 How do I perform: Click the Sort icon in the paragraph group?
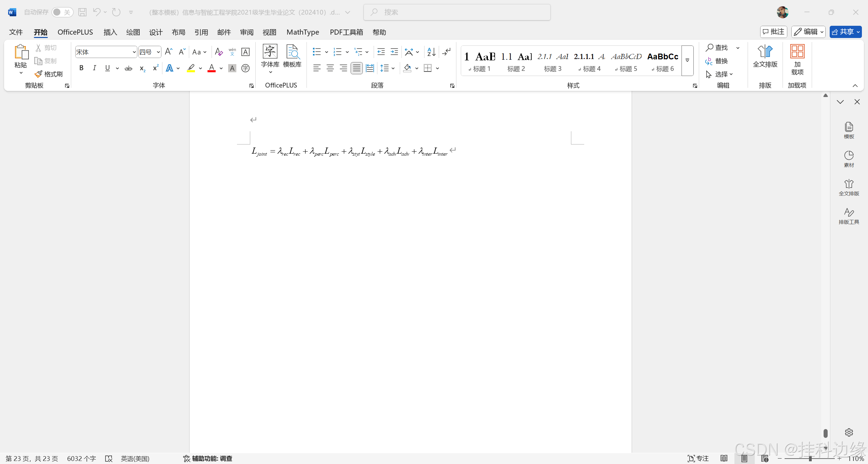[x=431, y=52]
